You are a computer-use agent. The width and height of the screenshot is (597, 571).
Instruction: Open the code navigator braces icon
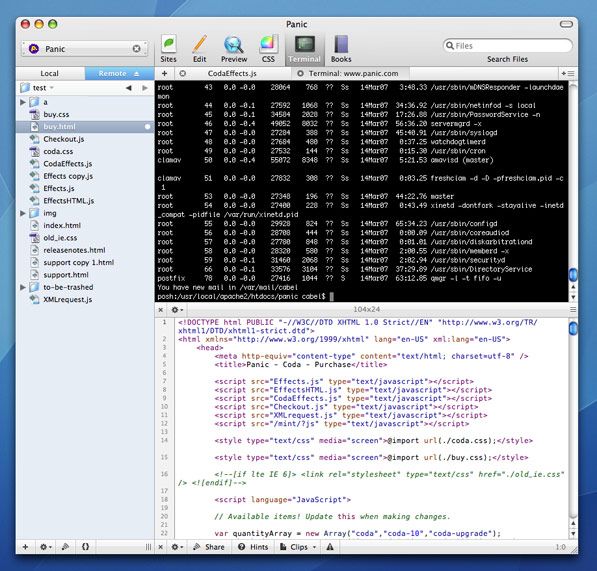click(85, 547)
